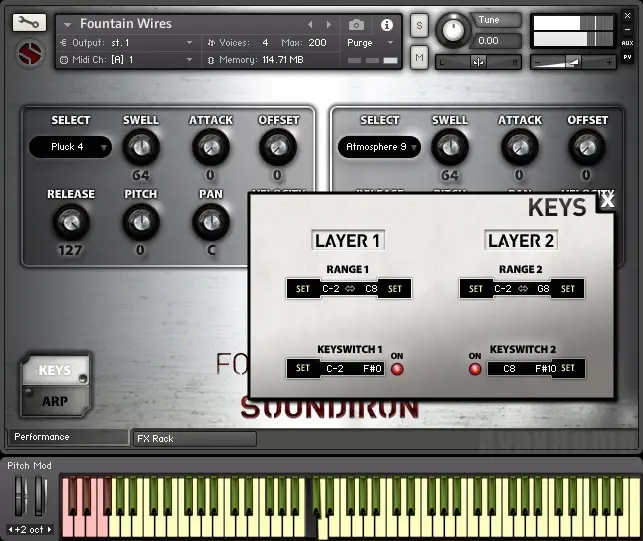Image resolution: width=643 pixels, height=541 pixels.
Task: Go to previous instrument preset arrow
Action: pos(310,25)
